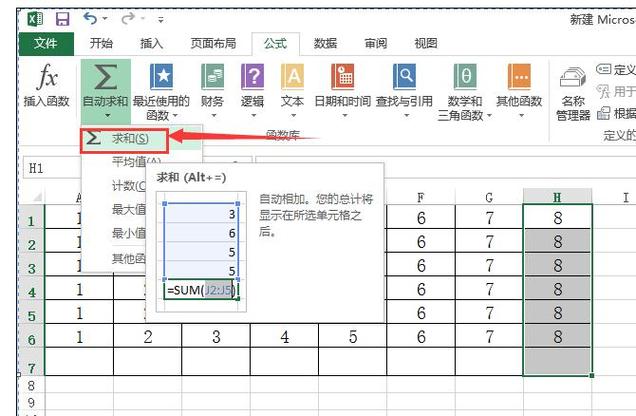The height and width of the screenshot is (416, 636).
Task: Select column G header
Action: click(489, 197)
